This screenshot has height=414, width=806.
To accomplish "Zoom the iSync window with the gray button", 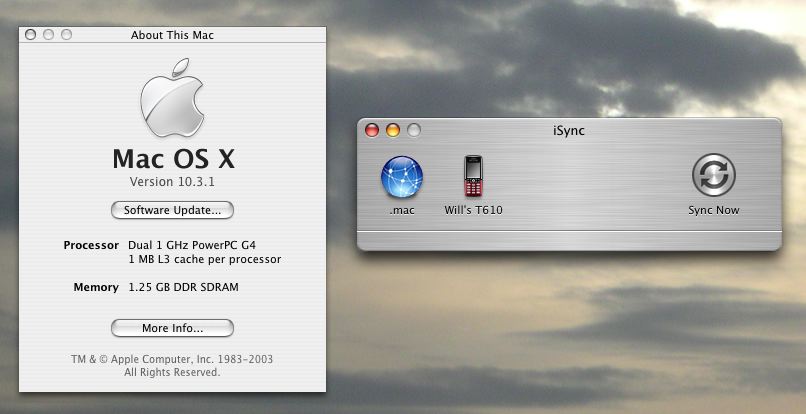I will [x=414, y=130].
